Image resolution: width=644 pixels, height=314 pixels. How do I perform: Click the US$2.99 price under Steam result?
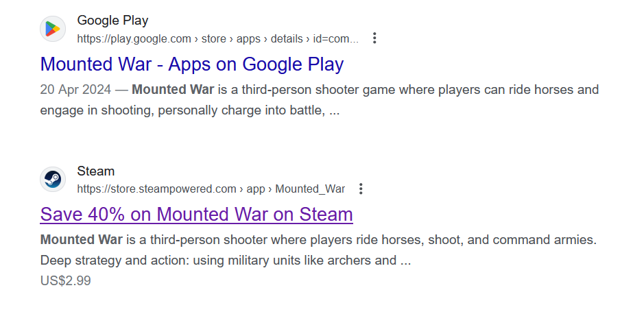tap(65, 281)
